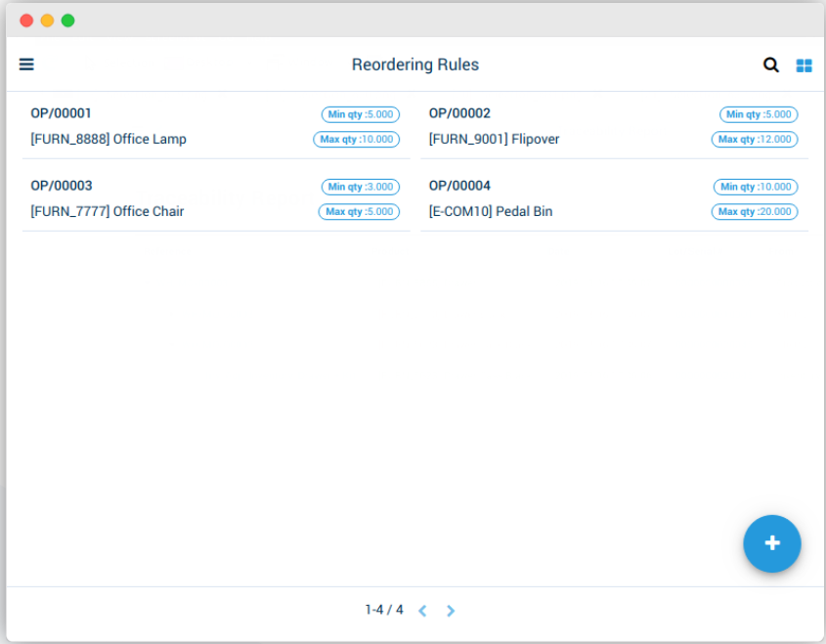Click Min qty 3.000 badge

[361, 187]
